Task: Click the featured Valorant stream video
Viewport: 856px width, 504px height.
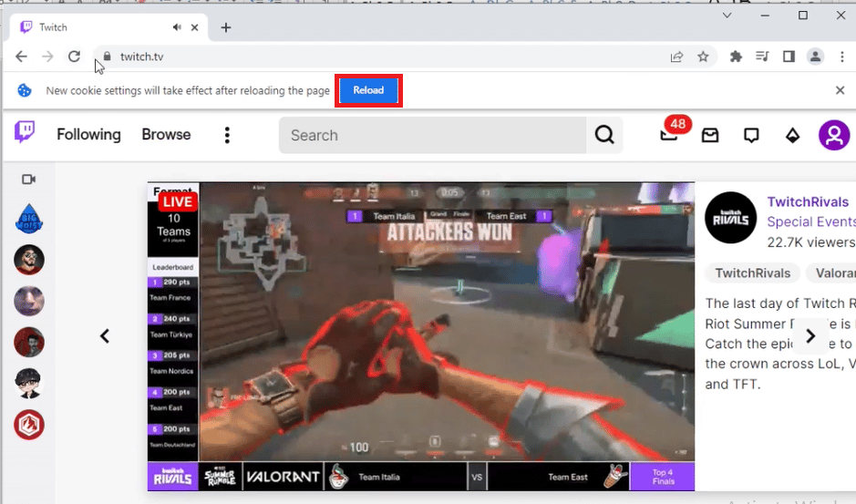Action: coord(421,336)
